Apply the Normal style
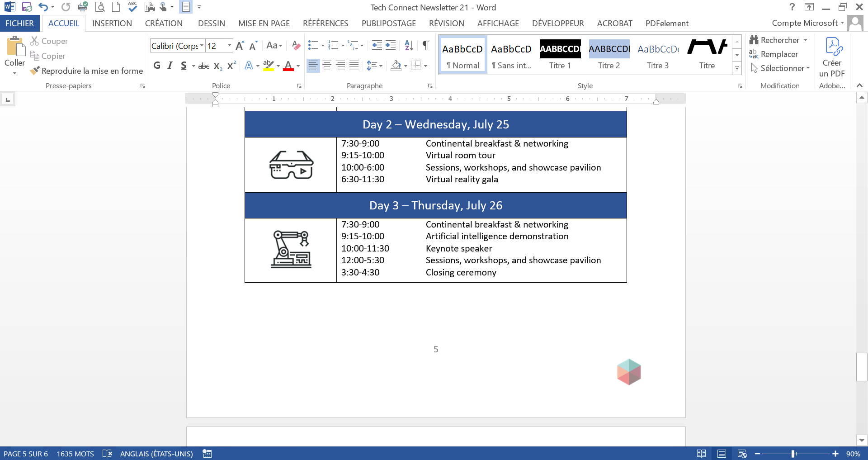Screen dimensions: 868x460 [462, 55]
